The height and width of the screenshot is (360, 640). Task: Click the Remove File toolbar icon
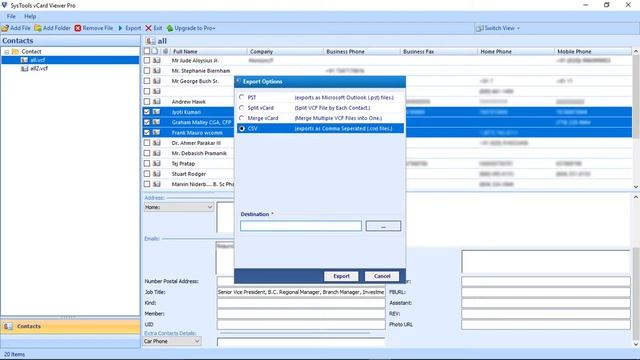78,28
